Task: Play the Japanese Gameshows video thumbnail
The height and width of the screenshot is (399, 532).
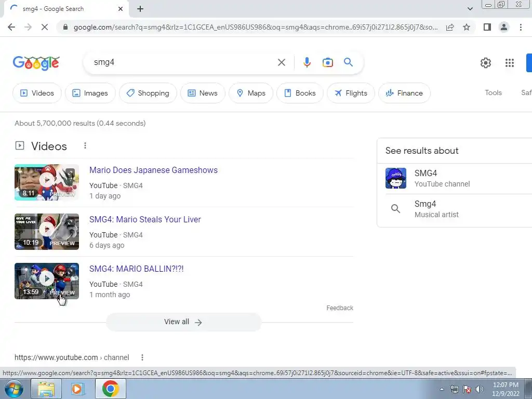Action: click(47, 182)
